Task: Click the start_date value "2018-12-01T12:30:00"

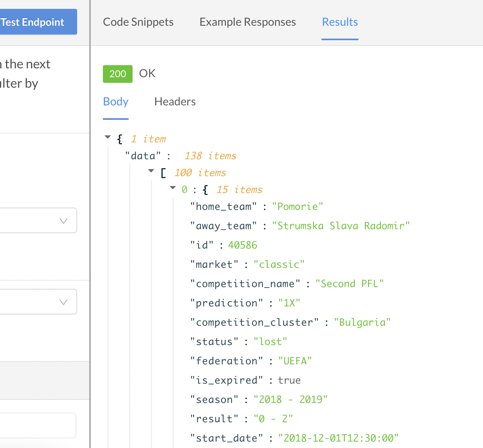Action: tap(338, 438)
